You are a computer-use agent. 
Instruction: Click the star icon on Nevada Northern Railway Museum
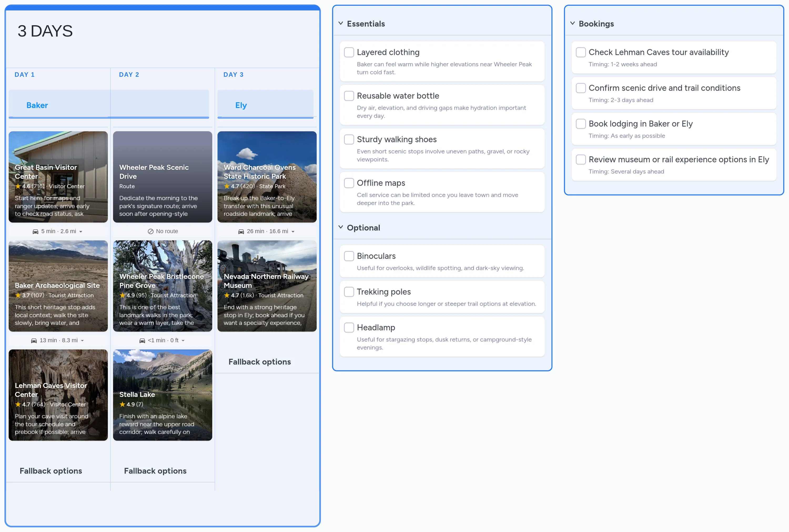[x=227, y=295]
